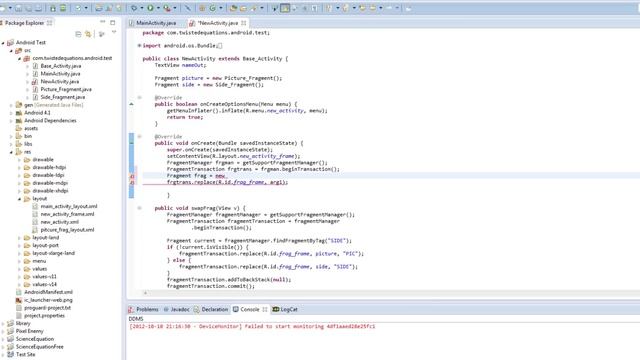
Task: Click the Save icon in the main toolbar
Action: [19, 8]
